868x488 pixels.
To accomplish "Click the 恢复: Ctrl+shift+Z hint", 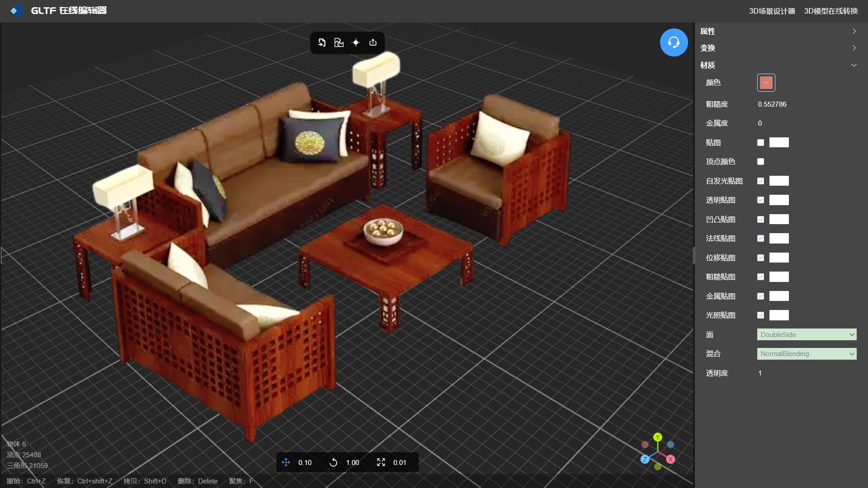I will 85,481.
